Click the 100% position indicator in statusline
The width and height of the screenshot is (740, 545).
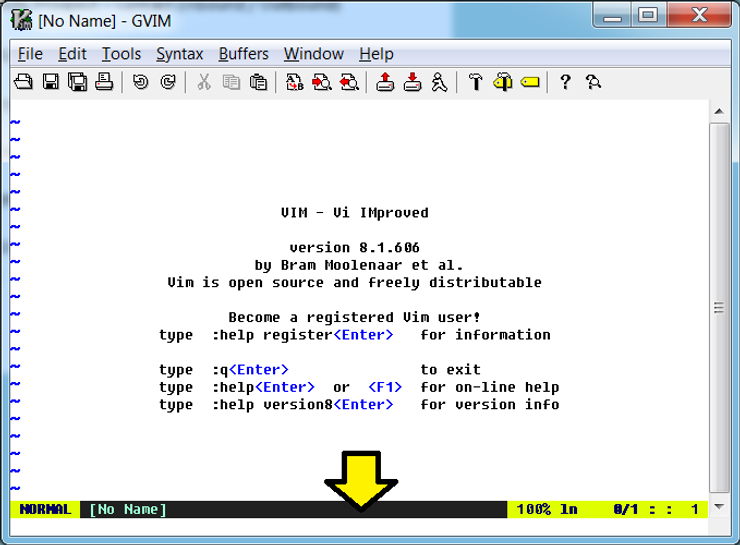pyautogui.click(x=533, y=509)
